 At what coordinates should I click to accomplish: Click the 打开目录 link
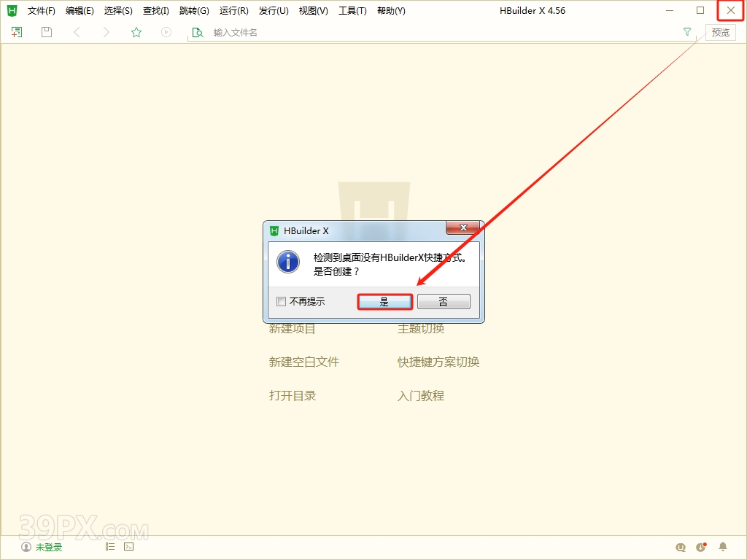pos(293,396)
